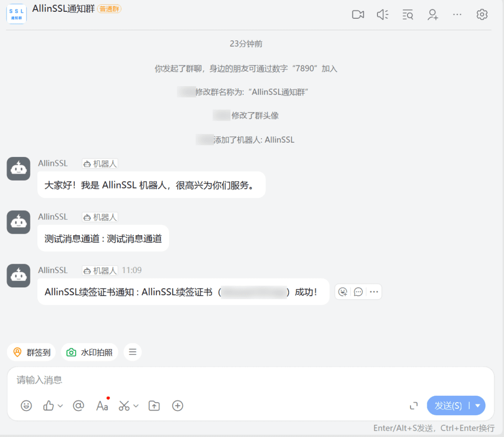Open the send button options arrow
Screen dimensions: 504x437
pos(477,406)
